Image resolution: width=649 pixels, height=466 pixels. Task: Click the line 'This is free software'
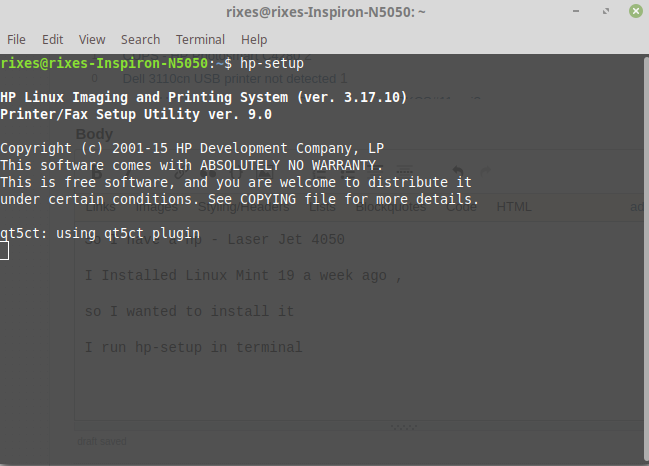[236, 182]
